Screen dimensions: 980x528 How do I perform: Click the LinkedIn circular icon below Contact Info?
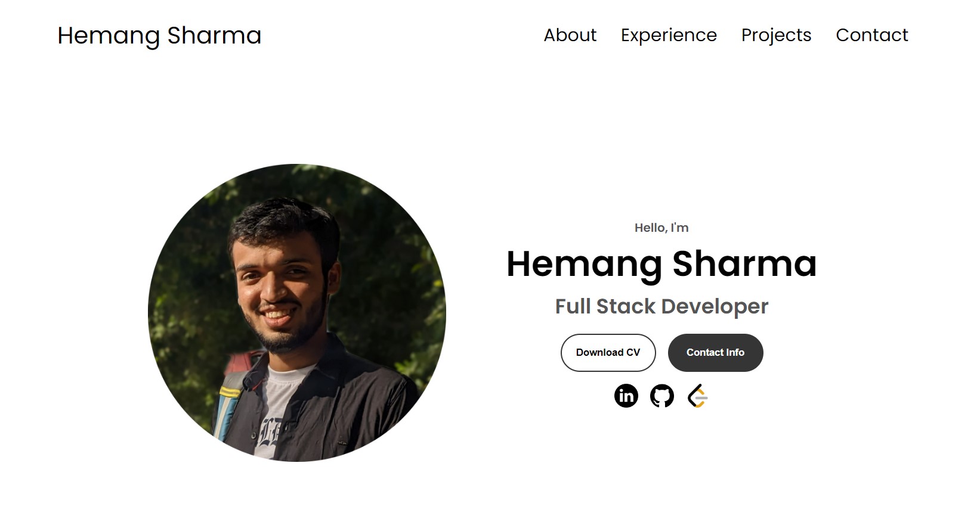point(626,395)
